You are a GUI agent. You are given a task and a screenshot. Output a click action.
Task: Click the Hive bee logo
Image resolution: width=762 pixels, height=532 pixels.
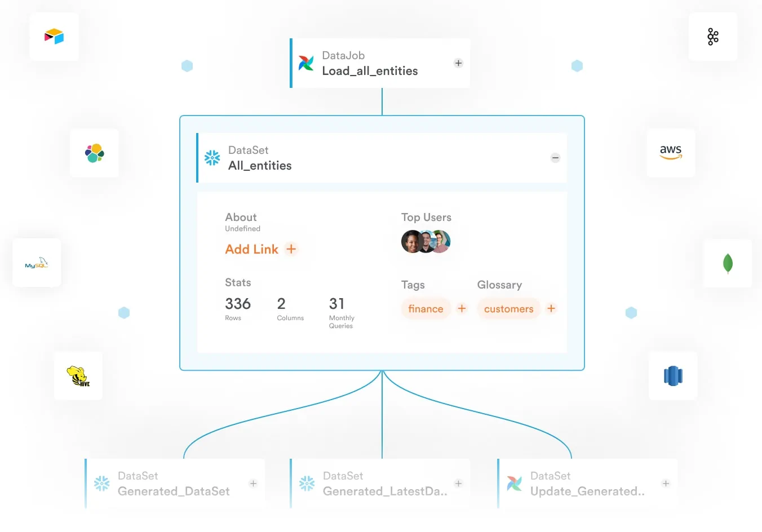click(78, 376)
